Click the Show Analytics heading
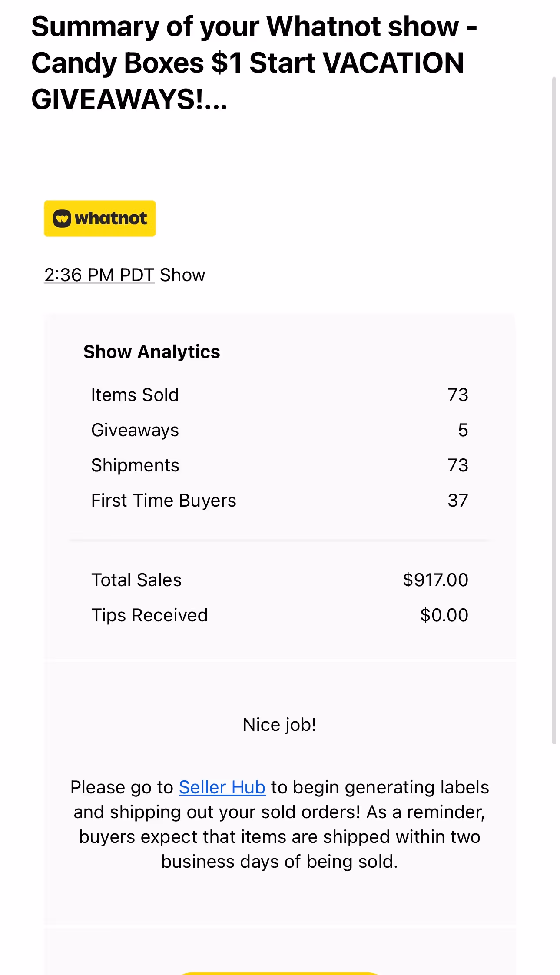Image resolution: width=560 pixels, height=975 pixels. click(152, 352)
